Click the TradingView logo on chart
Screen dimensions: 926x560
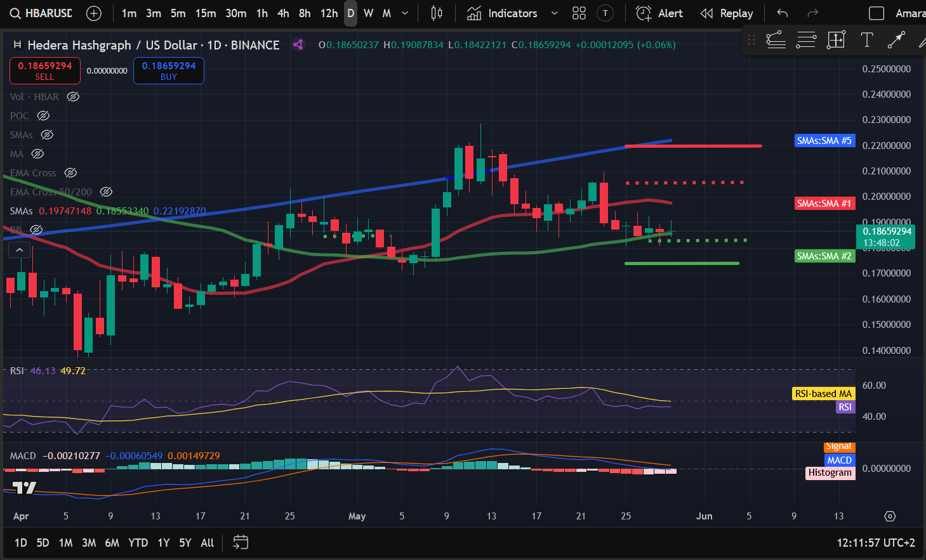click(x=25, y=488)
